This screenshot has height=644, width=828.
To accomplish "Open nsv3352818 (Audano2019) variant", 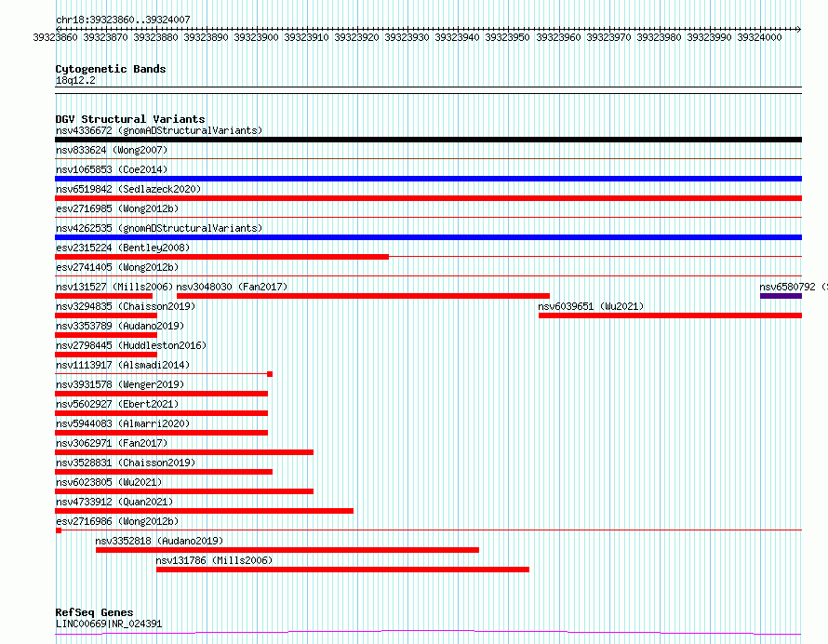I will (159, 541).
